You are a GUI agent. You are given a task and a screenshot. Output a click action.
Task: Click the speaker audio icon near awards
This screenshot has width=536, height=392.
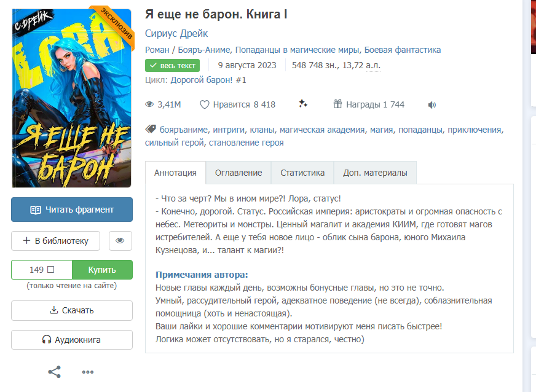click(432, 105)
